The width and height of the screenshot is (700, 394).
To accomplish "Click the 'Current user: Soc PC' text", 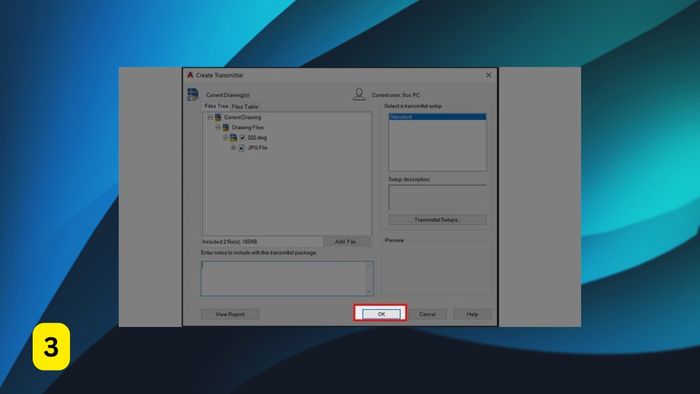I will coord(396,95).
